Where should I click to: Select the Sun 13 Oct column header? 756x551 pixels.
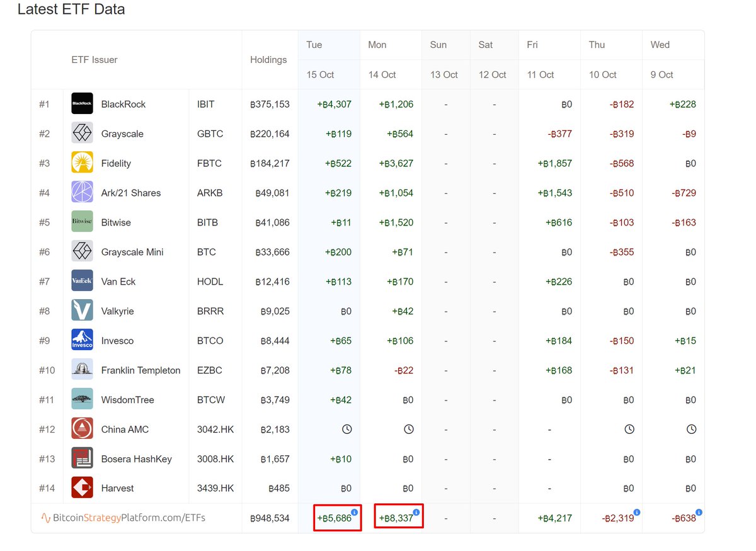(446, 60)
